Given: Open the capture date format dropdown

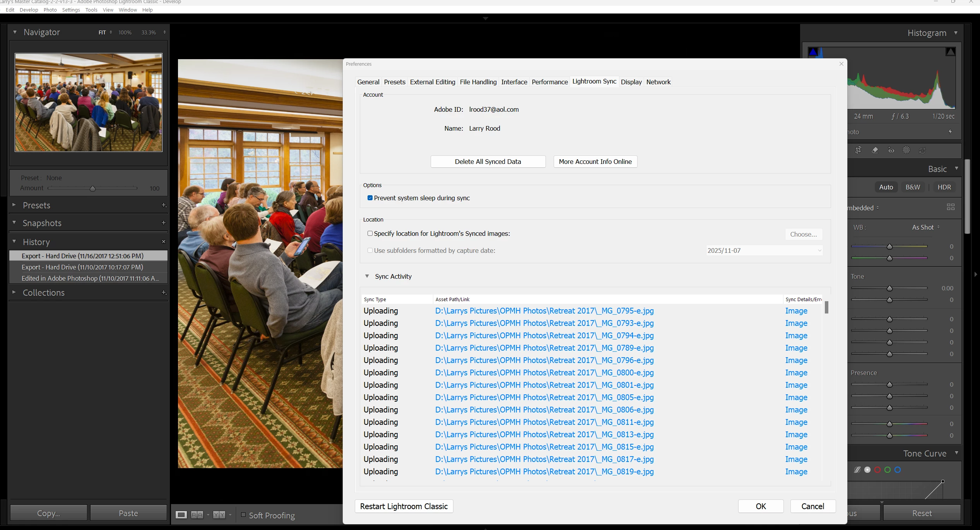Looking at the screenshot, I should 764,251.
